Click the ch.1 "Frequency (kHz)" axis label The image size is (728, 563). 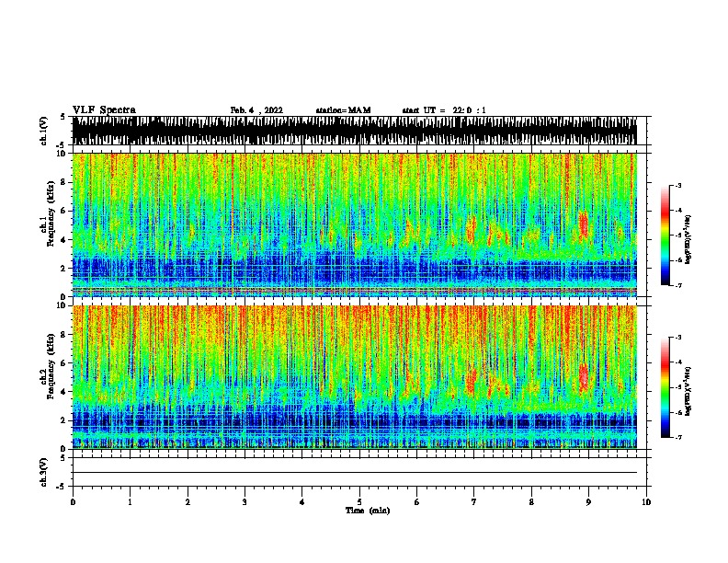point(51,214)
